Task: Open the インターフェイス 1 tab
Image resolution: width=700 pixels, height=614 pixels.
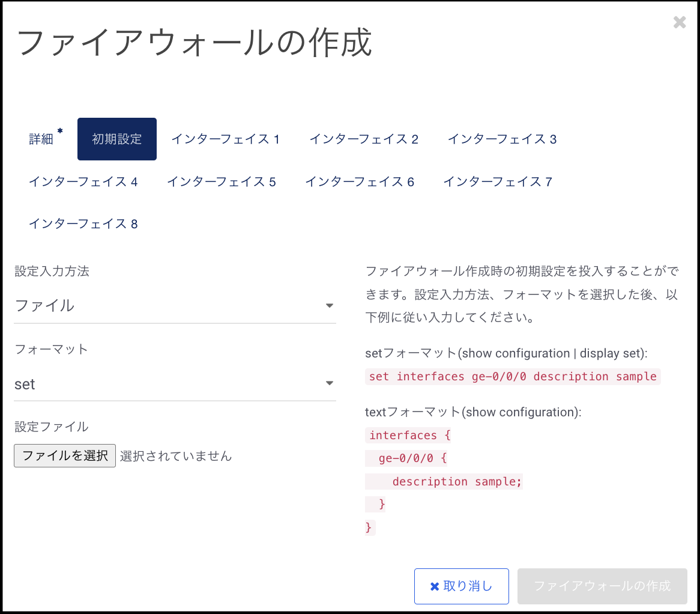Action: click(x=226, y=139)
